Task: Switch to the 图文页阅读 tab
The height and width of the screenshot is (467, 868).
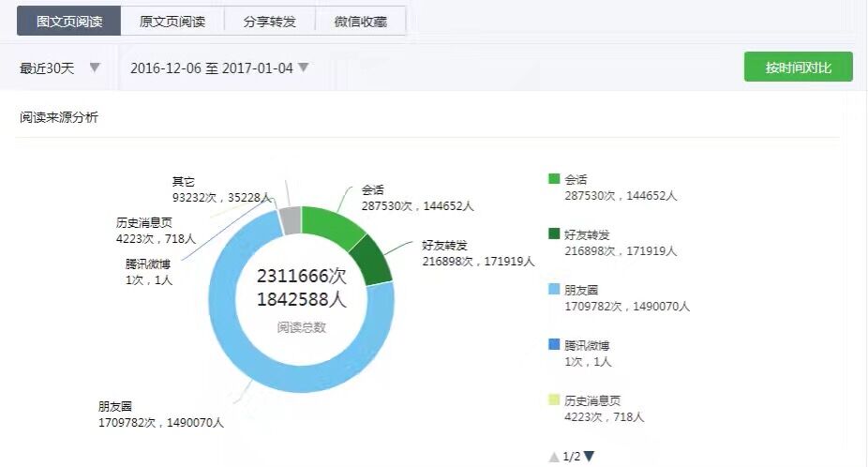Action: 68,21
